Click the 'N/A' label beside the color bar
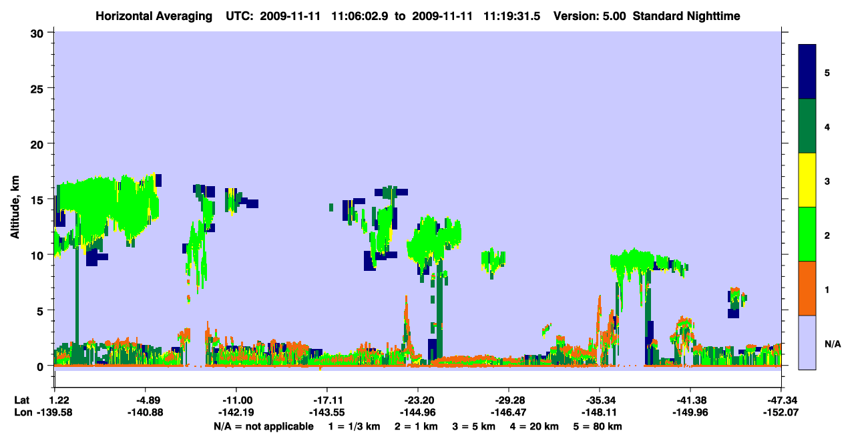Viewport: 868px width, 445px height. click(x=833, y=344)
